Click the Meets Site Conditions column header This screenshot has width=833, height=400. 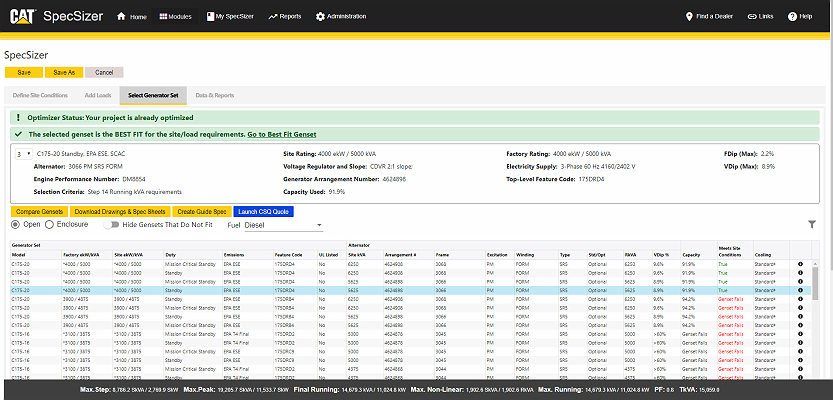coord(735,251)
